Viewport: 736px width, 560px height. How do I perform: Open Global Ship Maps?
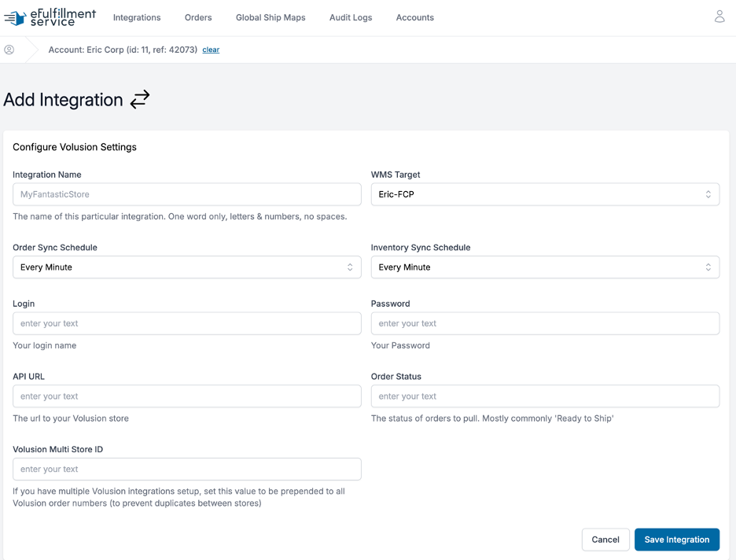pyautogui.click(x=270, y=17)
